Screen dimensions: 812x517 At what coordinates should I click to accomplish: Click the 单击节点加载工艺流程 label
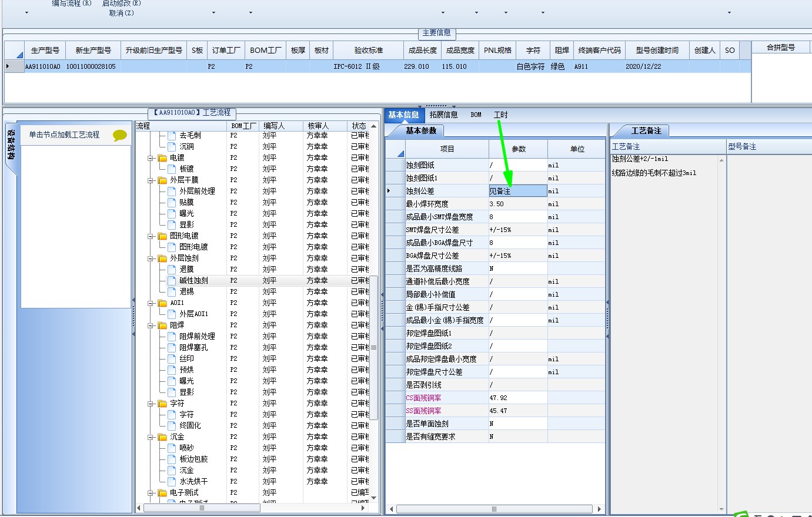(64, 135)
